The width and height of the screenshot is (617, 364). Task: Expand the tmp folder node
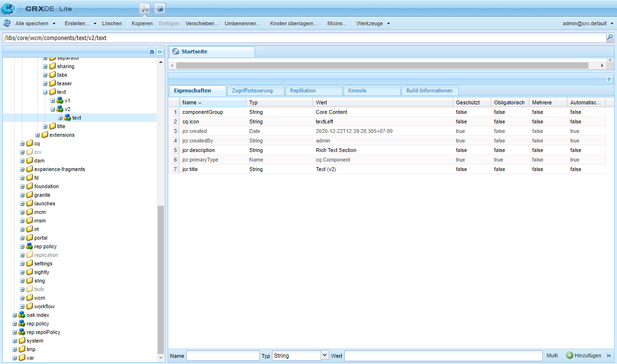pyautogui.click(x=15, y=349)
